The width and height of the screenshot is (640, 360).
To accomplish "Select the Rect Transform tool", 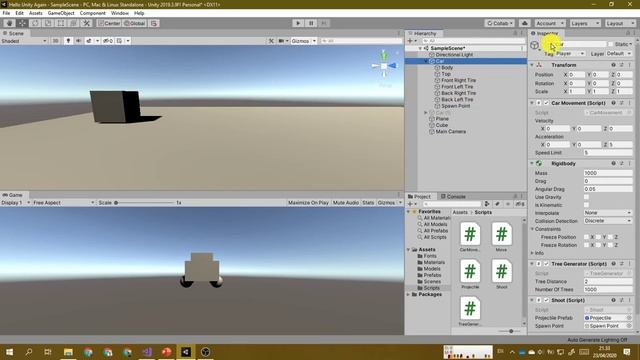I will click(61, 23).
